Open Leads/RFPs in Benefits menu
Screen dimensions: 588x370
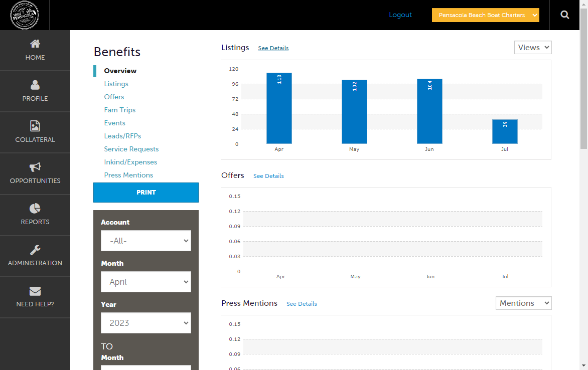pyautogui.click(x=122, y=136)
